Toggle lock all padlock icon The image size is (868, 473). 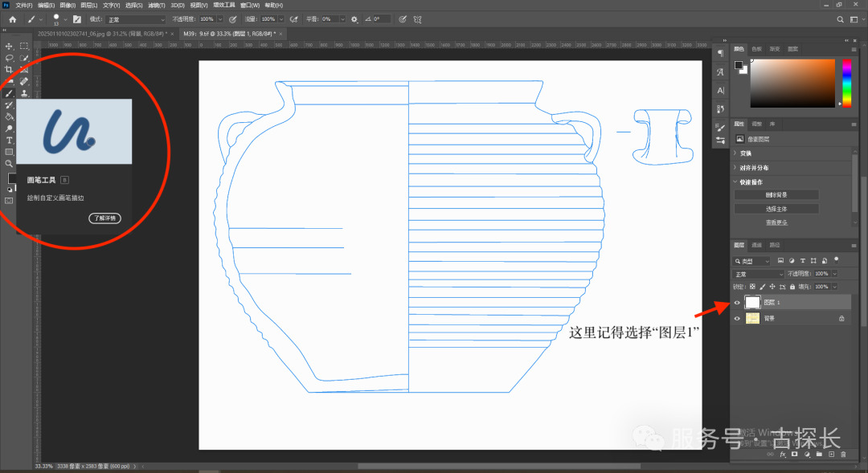pos(792,287)
